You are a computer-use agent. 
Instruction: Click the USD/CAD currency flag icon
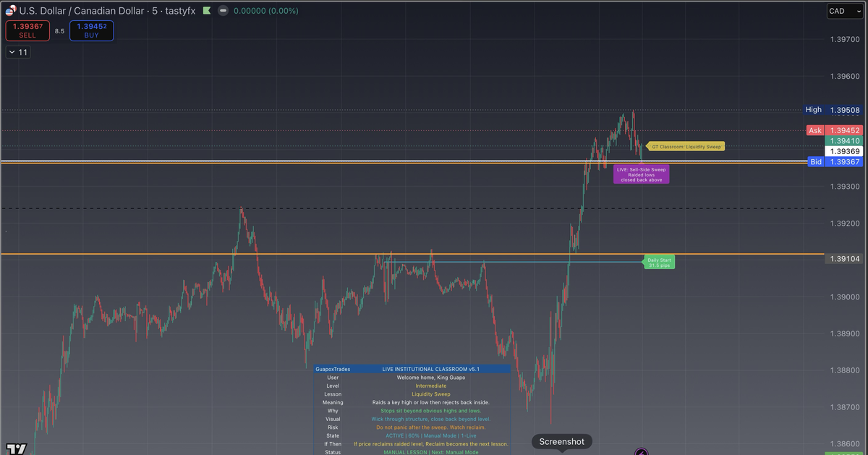[x=10, y=11]
